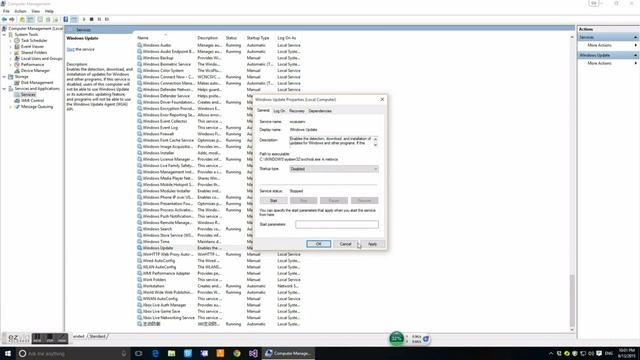Open the File menu

point(6,11)
